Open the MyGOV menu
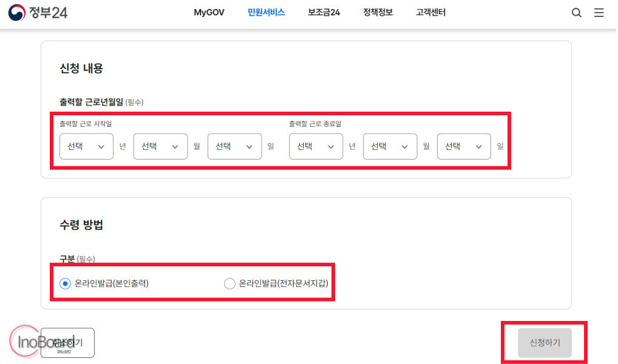This screenshot has width=618, height=364. coord(209,13)
